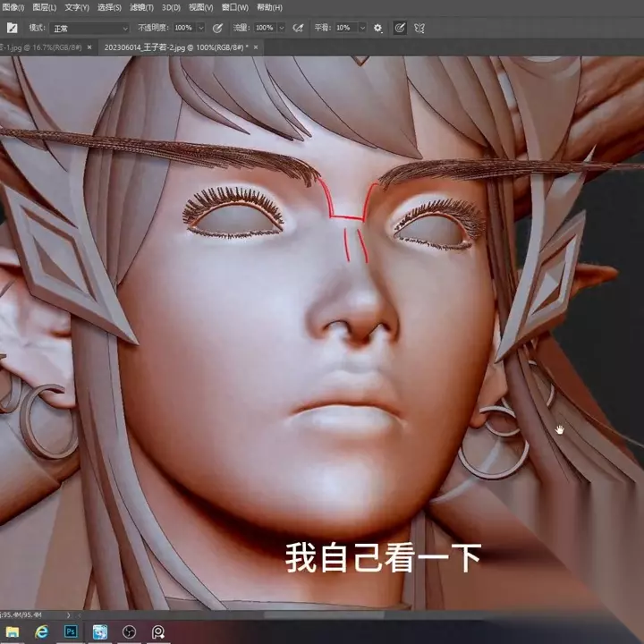The width and height of the screenshot is (644, 644).
Task: Open the 模式 blend mode dropdown
Action: click(89, 29)
